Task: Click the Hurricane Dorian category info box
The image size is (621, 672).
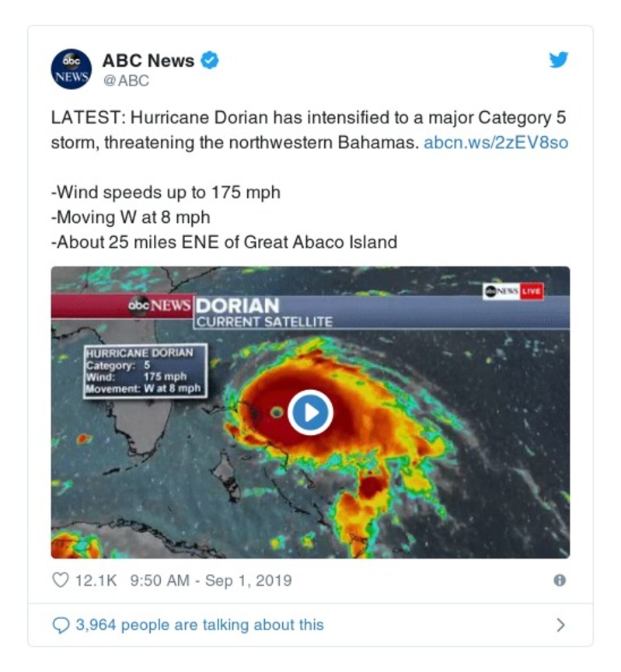Action: (x=145, y=371)
